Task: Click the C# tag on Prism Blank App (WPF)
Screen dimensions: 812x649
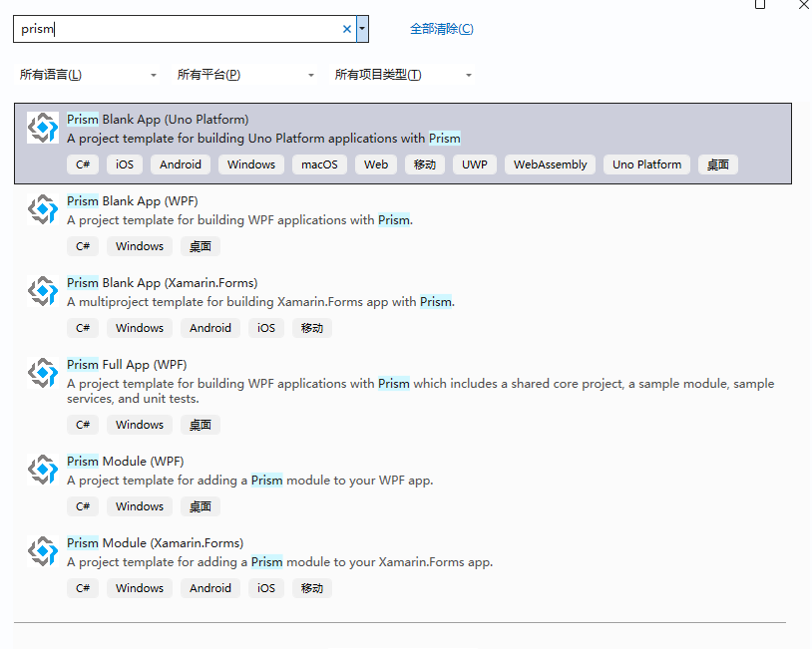Action: tap(83, 246)
